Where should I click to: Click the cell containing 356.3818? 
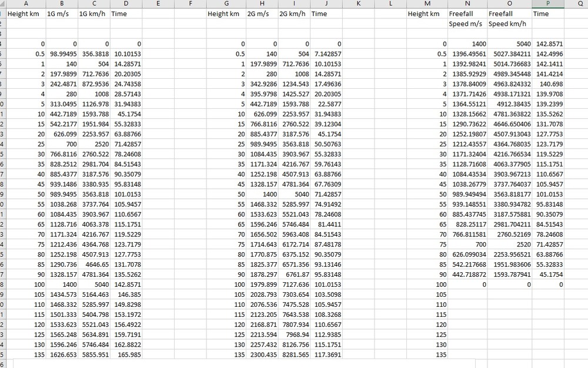tap(93, 53)
